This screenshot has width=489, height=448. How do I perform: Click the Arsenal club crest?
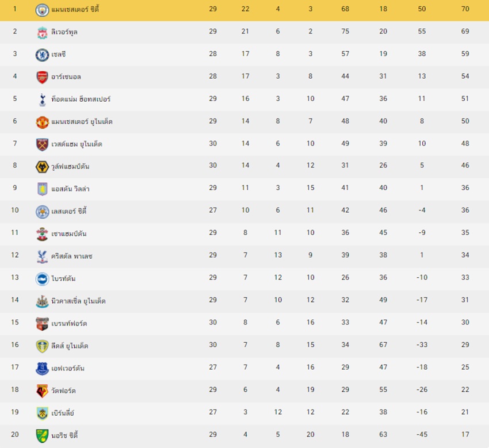42,77
